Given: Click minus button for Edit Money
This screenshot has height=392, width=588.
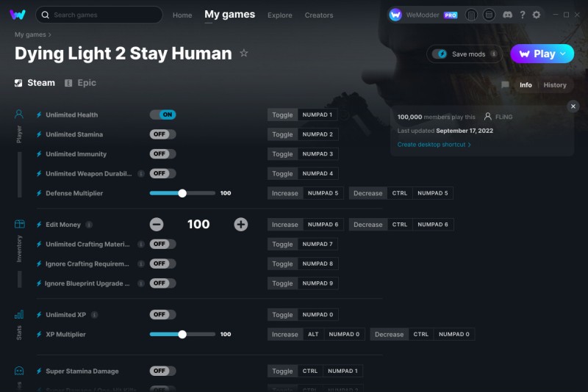Looking at the screenshot, I should (x=157, y=225).
